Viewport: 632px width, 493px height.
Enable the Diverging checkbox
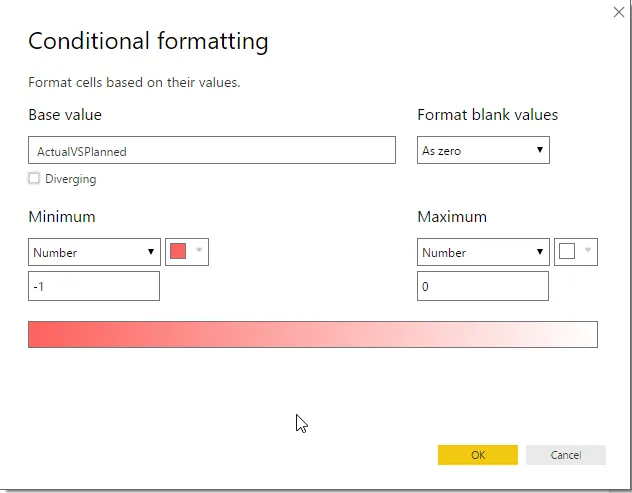[35, 179]
